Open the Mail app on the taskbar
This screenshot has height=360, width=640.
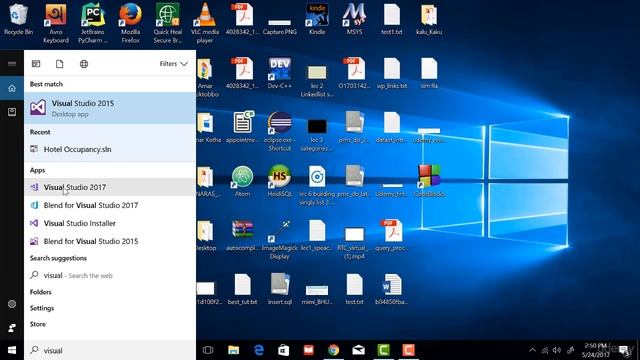click(358, 350)
